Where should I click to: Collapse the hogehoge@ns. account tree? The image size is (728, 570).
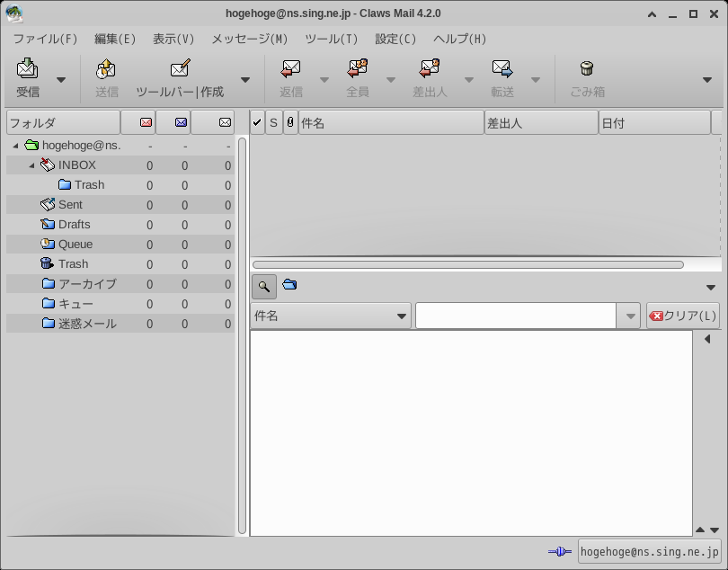(16, 146)
